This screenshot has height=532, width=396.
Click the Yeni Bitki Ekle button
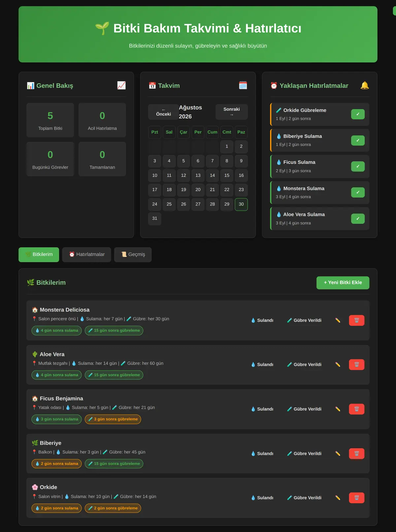click(x=343, y=283)
